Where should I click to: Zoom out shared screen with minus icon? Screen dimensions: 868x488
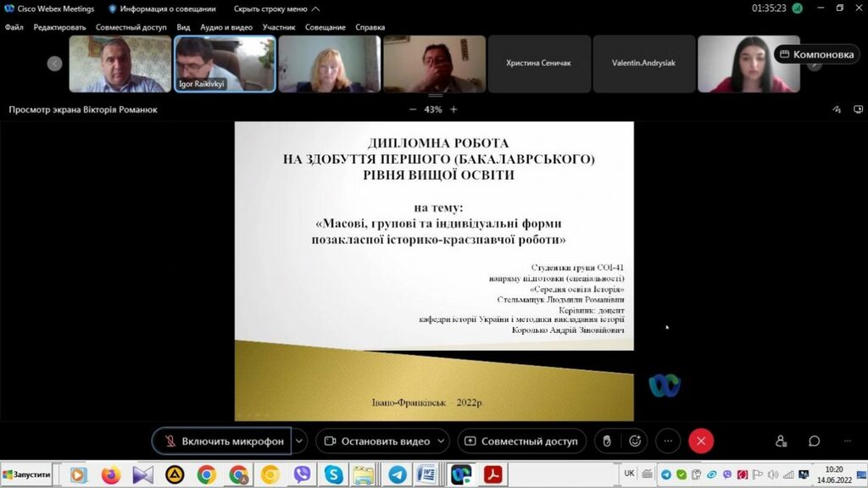(x=413, y=109)
